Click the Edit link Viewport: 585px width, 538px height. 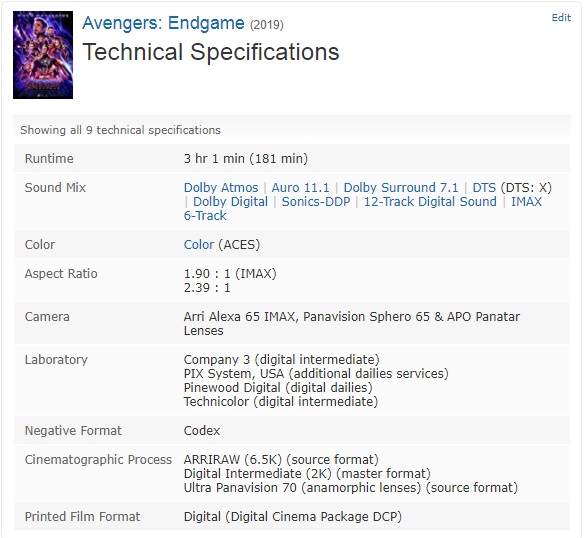coord(561,18)
